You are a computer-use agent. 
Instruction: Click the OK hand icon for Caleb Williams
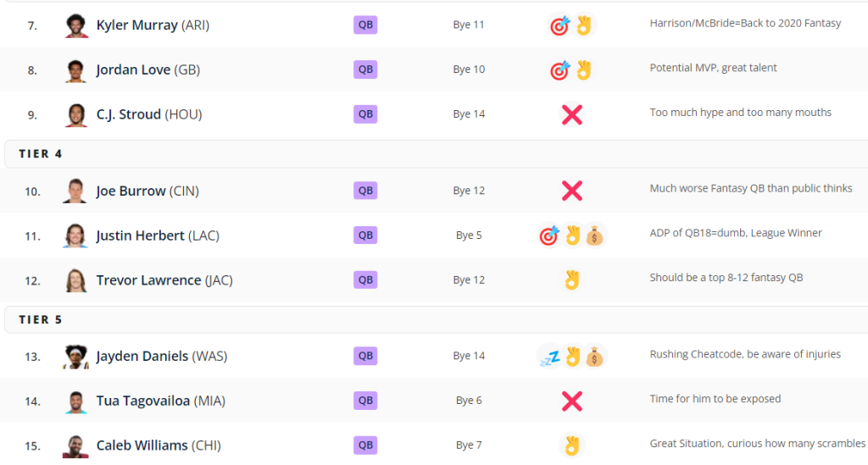(572, 445)
